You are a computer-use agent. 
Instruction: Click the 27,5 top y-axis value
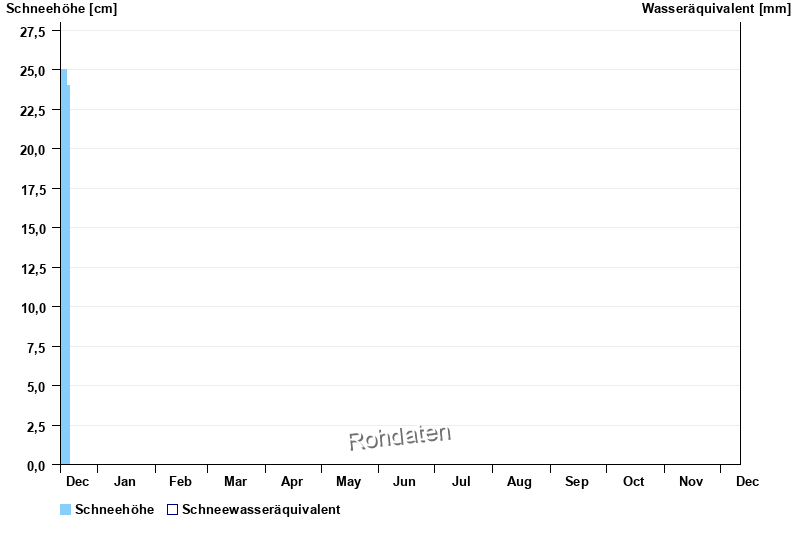point(33,32)
